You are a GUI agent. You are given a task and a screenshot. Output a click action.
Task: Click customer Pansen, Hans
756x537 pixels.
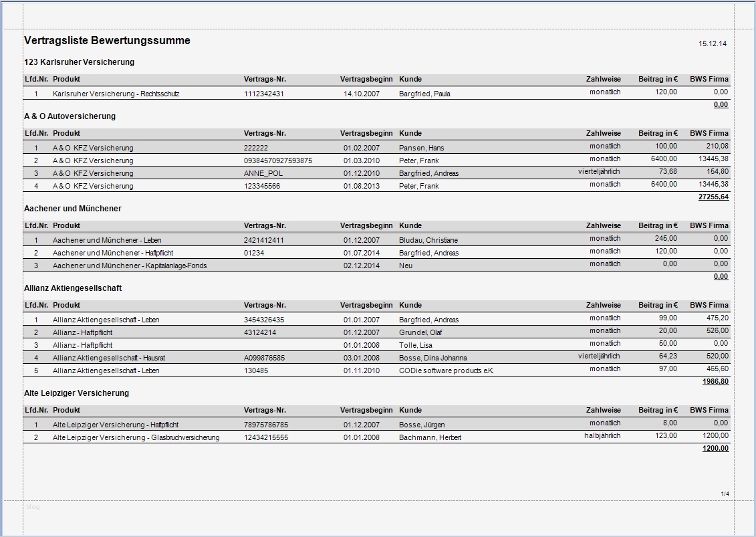[422, 148]
